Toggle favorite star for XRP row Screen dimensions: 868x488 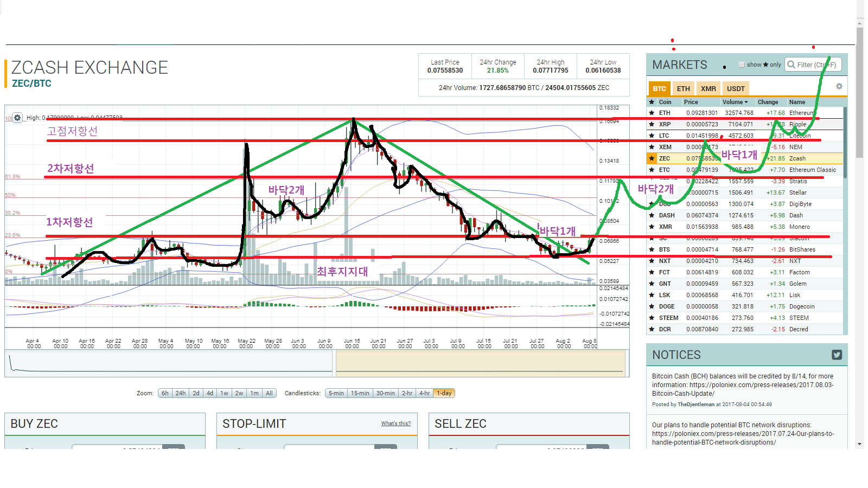[x=652, y=124]
